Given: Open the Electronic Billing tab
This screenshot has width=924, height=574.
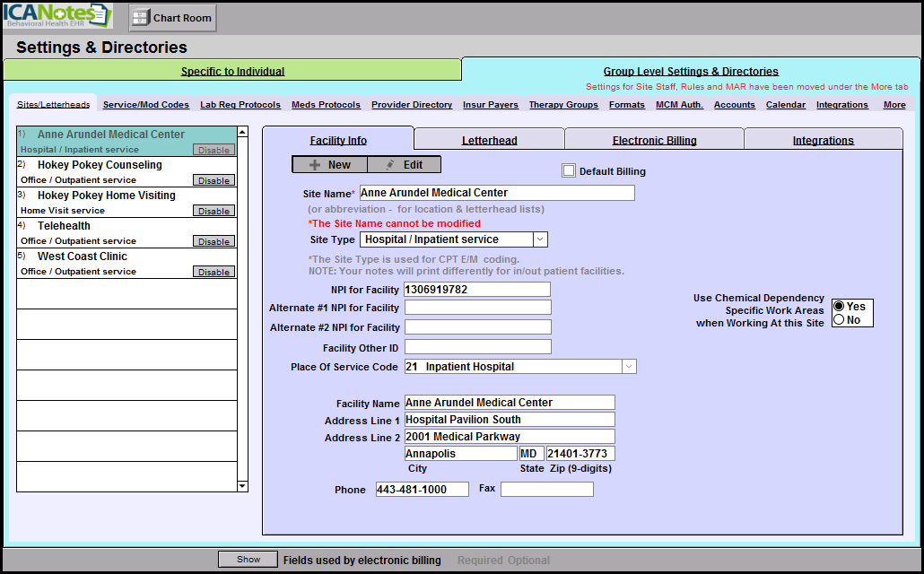Looking at the screenshot, I should point(654,140).
